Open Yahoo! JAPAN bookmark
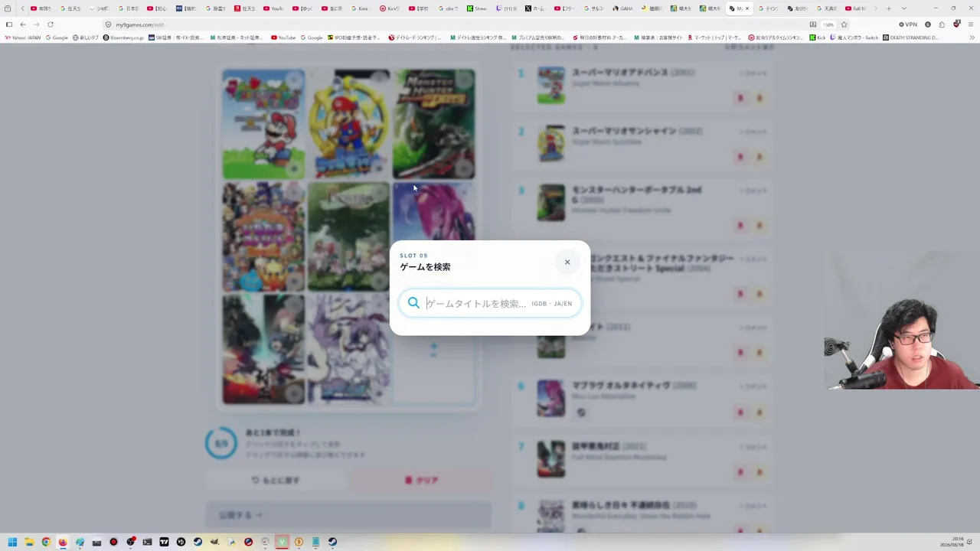 [23, 37]
